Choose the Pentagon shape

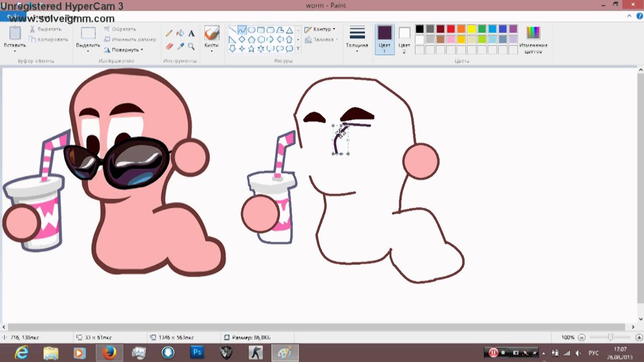(252, 40)
